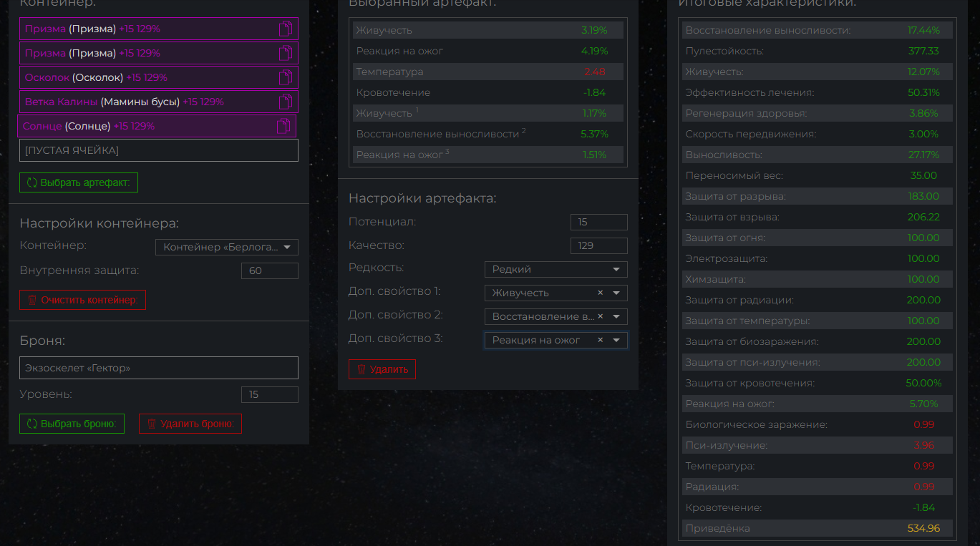Click the Удалить броню button
The width and height of the screenshot is (980, 546).
(x=190, y=424)
